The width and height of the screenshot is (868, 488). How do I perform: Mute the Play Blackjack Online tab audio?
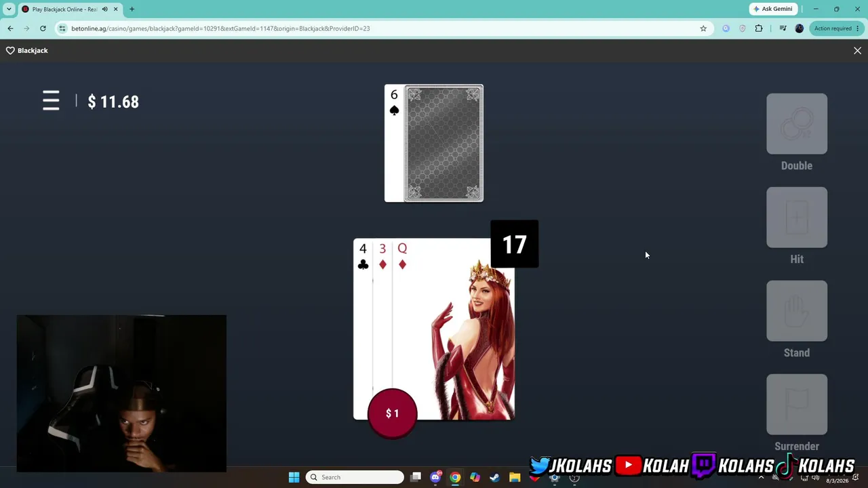[104, 9]
